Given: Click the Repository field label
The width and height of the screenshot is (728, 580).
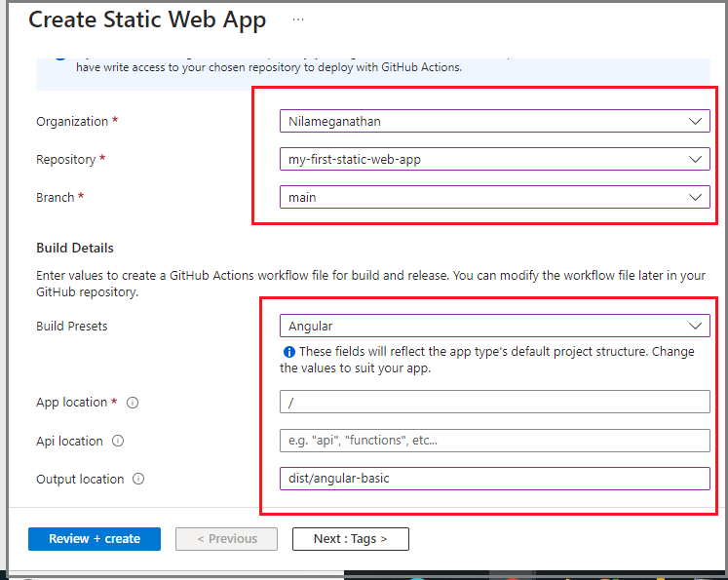Looking at the screenshot, I should [66, 159].
